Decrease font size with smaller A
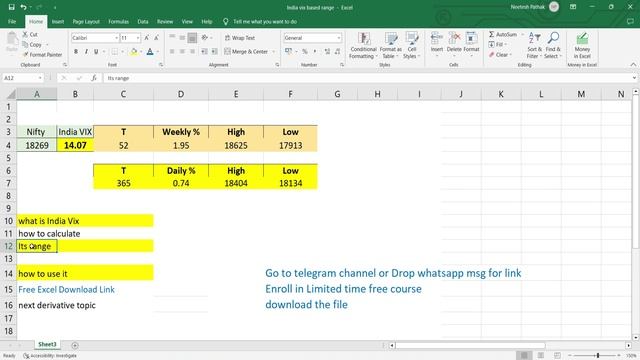Viewport: 640px width, 360px height. pos(156,38)
